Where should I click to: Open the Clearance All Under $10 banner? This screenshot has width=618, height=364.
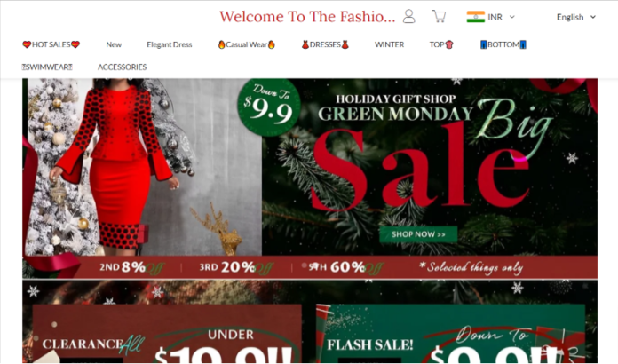click(167, 333)
